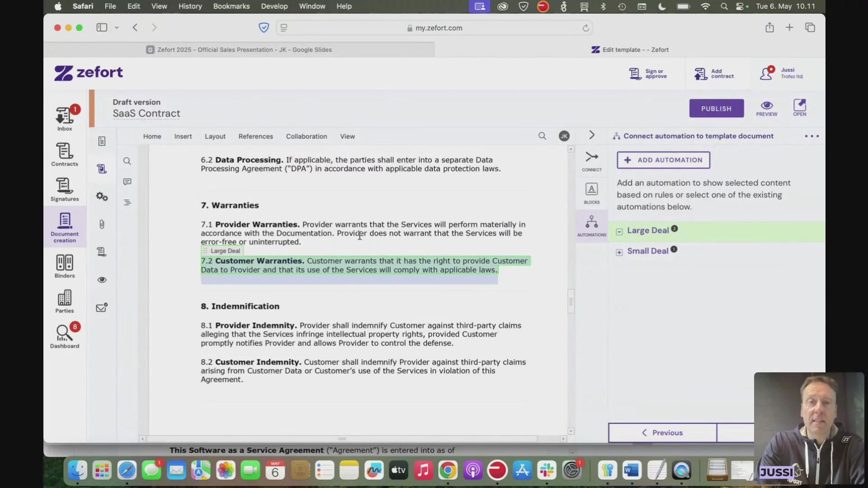Open the Signatures section
The image size is (868, 488).
click(65, 190)
